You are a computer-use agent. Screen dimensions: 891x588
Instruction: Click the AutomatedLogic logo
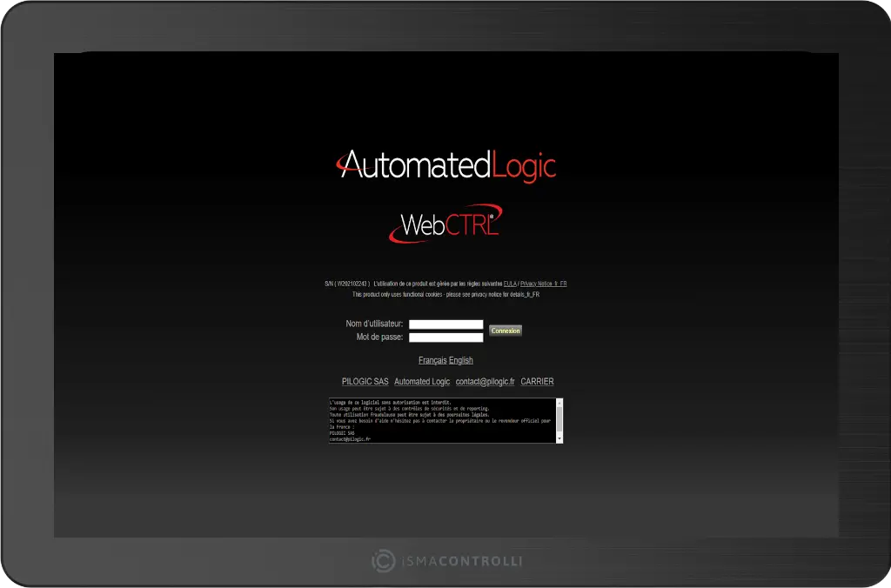[x=445, y=165]
